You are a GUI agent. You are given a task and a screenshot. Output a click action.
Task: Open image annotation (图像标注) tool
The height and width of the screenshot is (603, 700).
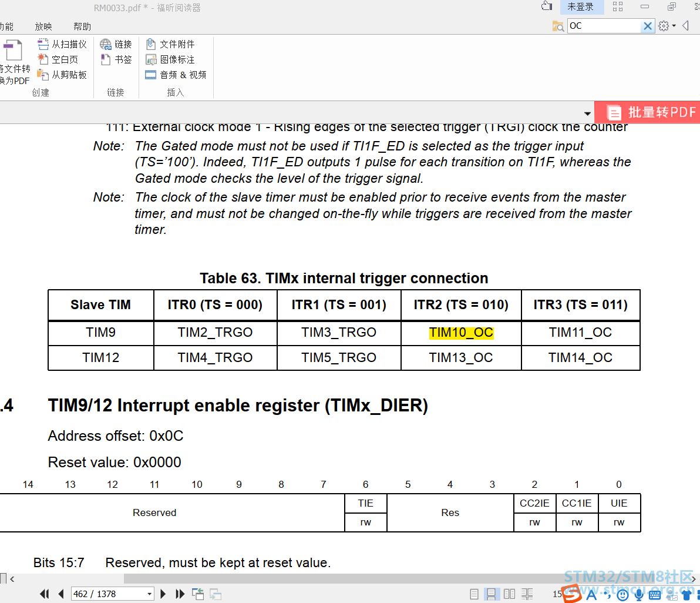(x=170, y=59)
